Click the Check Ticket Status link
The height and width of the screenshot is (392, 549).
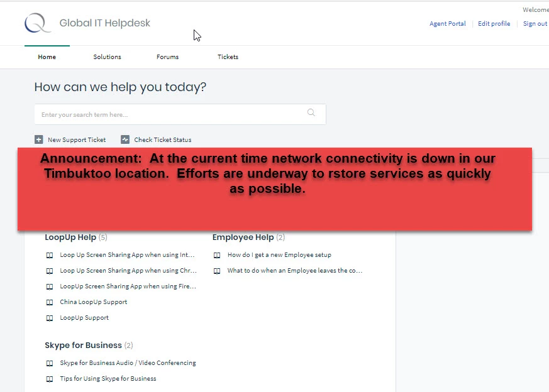pos(163,140)
